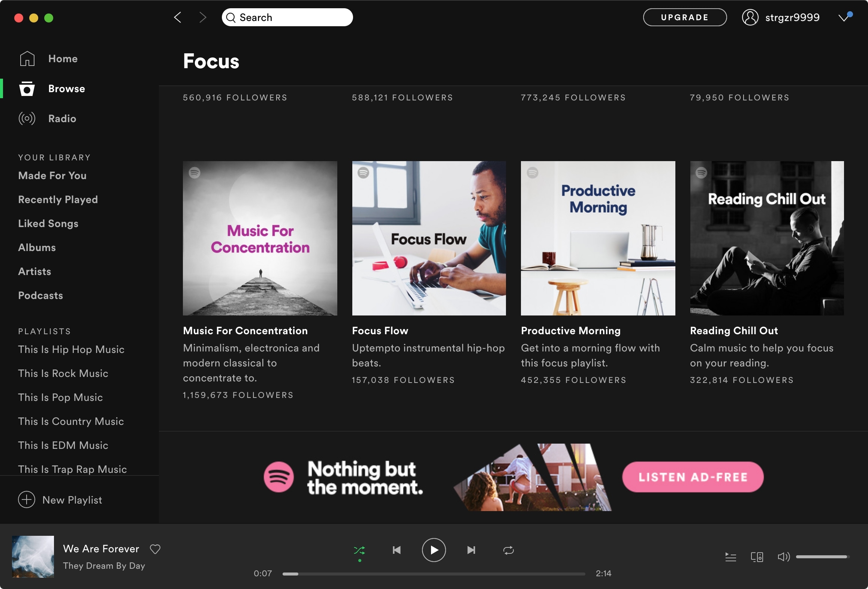This screenshot has height=589, width=868.
Task: Toggle repeat mode on playback bar
Action: [508, 550]
